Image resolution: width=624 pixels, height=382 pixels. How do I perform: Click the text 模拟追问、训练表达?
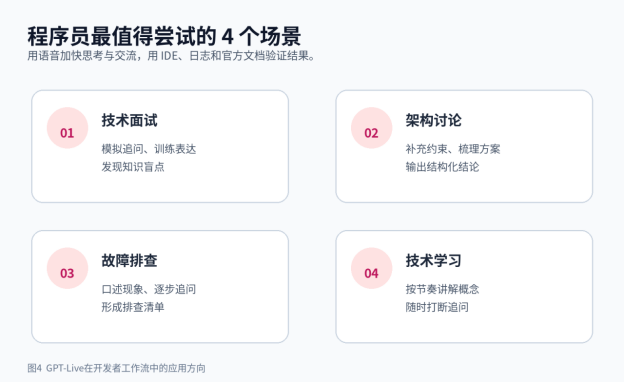(x=149, y=149)
